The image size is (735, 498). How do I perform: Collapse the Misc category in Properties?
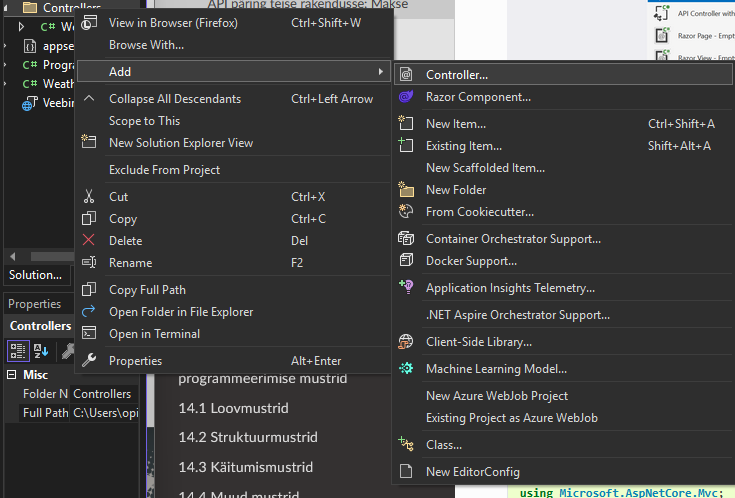point(14,375)
